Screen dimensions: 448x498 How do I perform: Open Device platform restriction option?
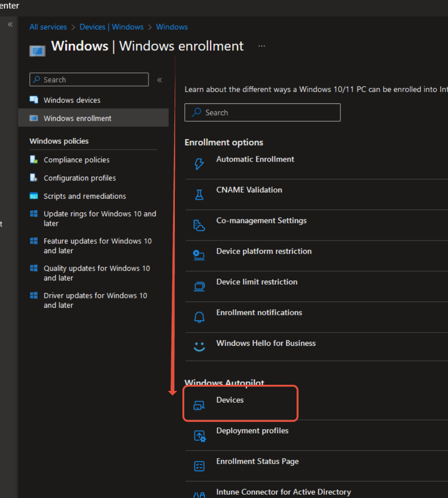[x=264, y=251]
